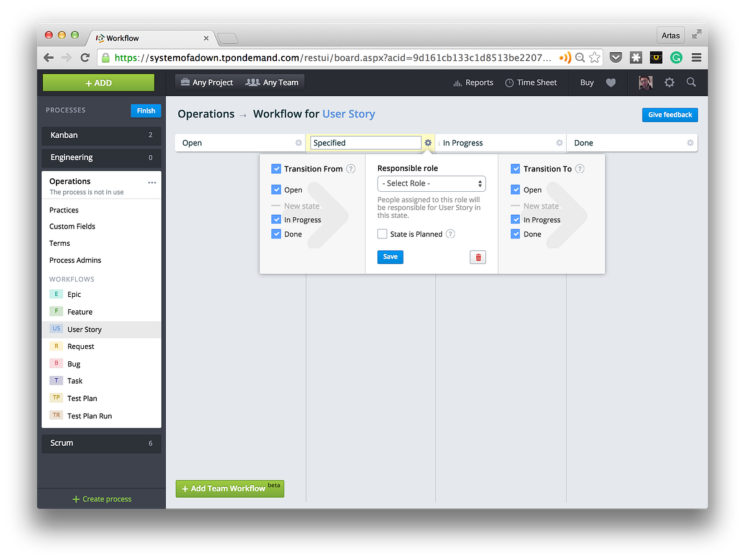Click the Operations breadcrumb heading
The height and width of the screenshot is (560, 745).
pos(206,114)
